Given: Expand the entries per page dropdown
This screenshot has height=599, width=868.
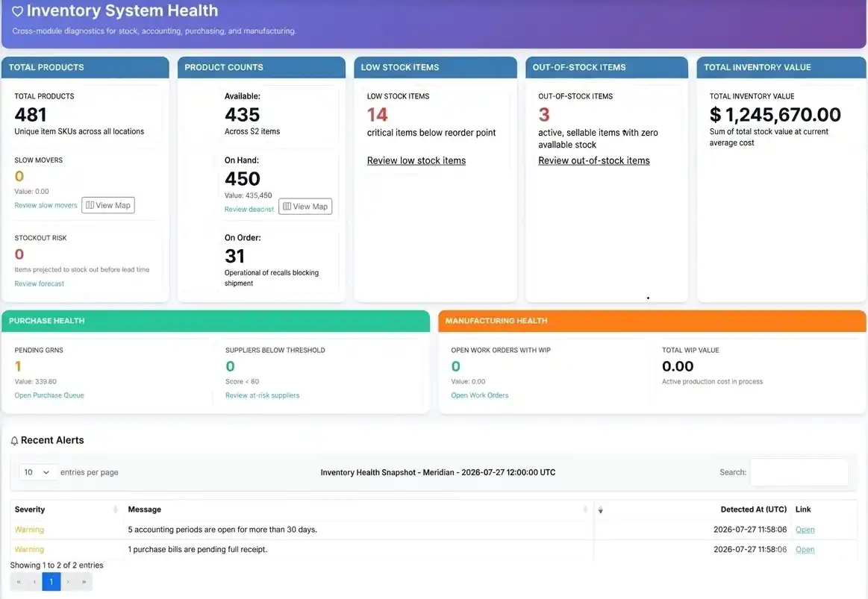Looking at the screenshot, I should coord(37,472).
